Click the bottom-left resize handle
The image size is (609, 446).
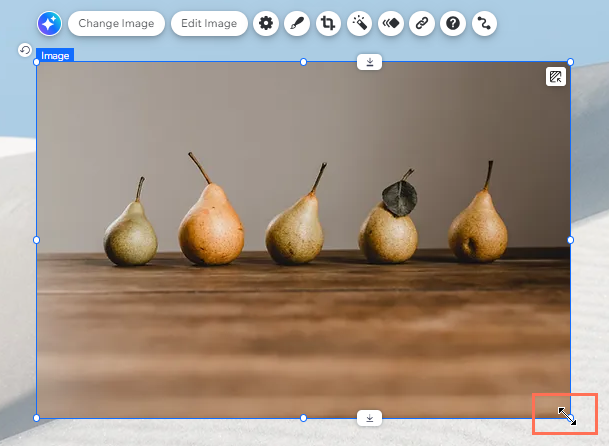pos(37,418)
